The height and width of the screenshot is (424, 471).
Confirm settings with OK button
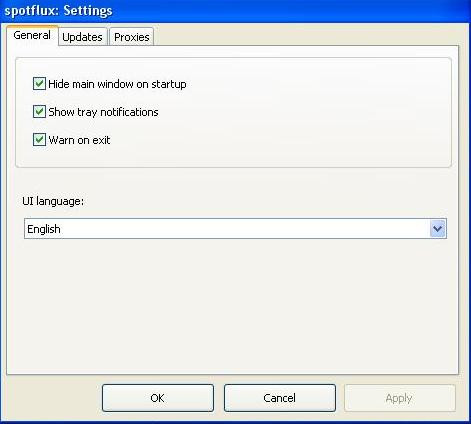pos(158,398)
